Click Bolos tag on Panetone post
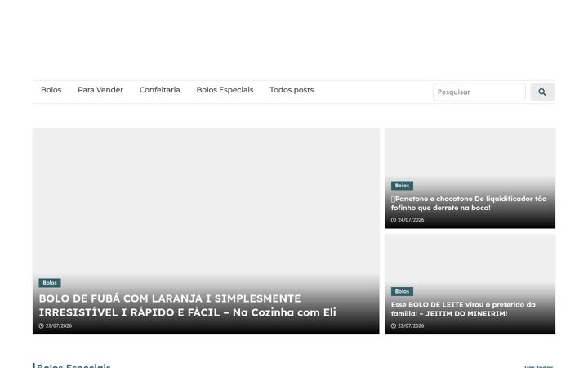 402,186
